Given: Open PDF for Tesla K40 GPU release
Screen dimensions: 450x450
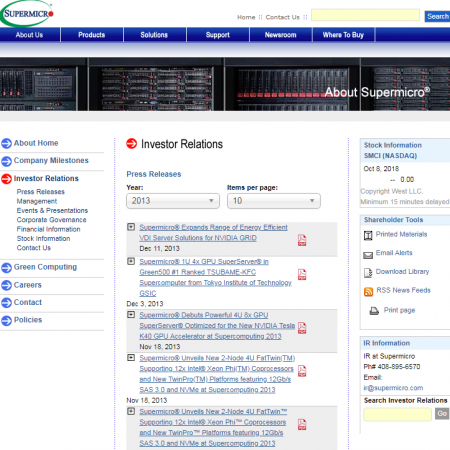Looking at the screenshot, I should pos(302,328).
